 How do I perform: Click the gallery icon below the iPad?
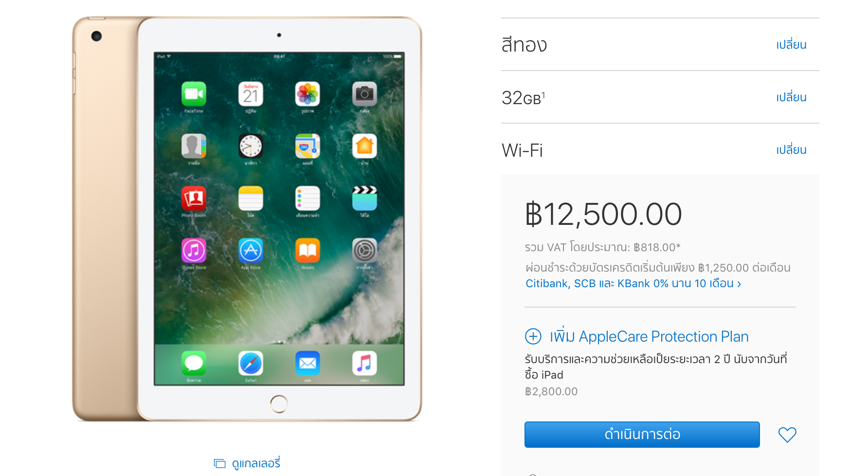(219, 463)
